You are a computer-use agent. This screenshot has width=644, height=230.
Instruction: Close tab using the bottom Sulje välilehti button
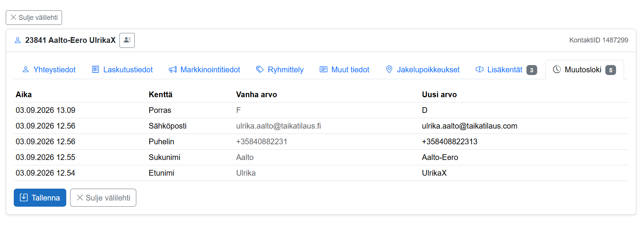click(x=103, y=198)
